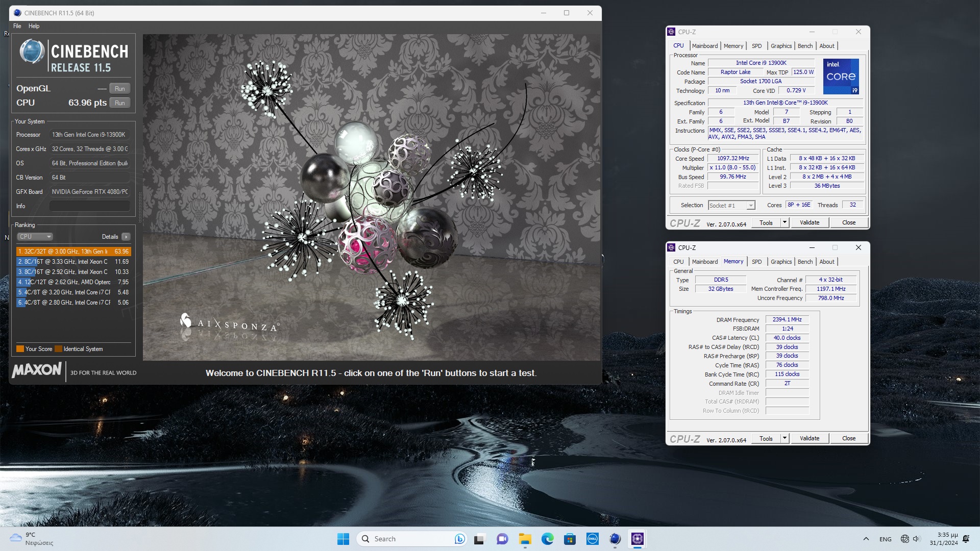Viewport: 980px width, 551px height.
Task: Click the DRAM Frequency value 2394.1 MHz
Action: click(x=787, y=319)
